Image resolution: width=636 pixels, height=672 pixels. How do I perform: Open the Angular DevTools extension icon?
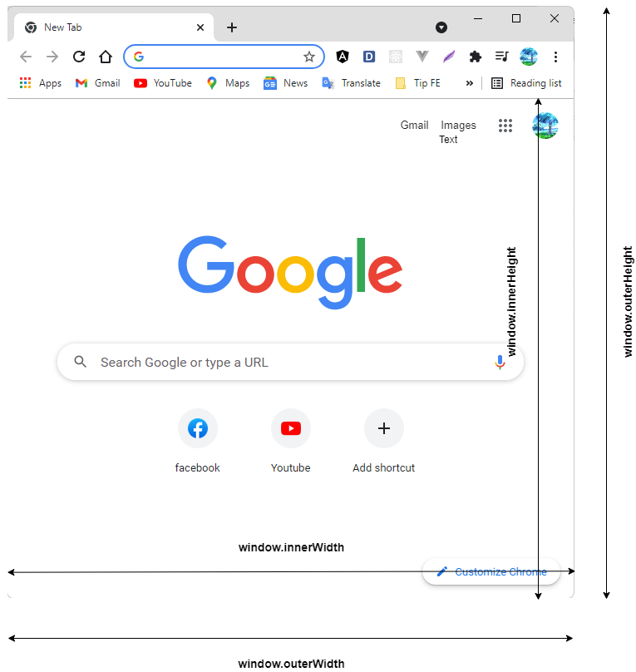point(343,57)
